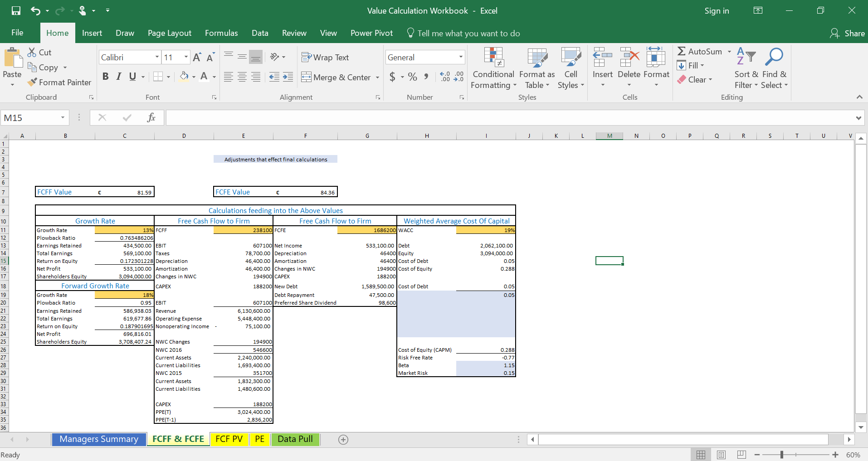Toggle Wrap Text on selected cell
The image size is (868, 461).
pyautogui.click(x=325, y=58)
